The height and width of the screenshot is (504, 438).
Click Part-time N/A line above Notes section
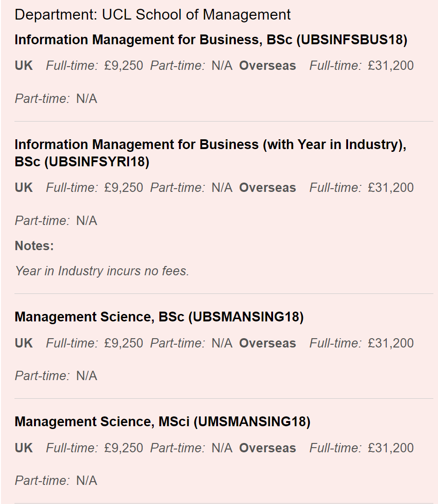(56, 221)
